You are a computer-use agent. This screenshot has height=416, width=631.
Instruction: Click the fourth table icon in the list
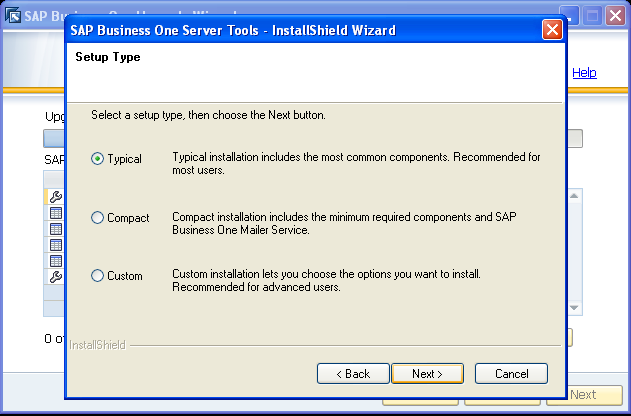pos(56,261)
